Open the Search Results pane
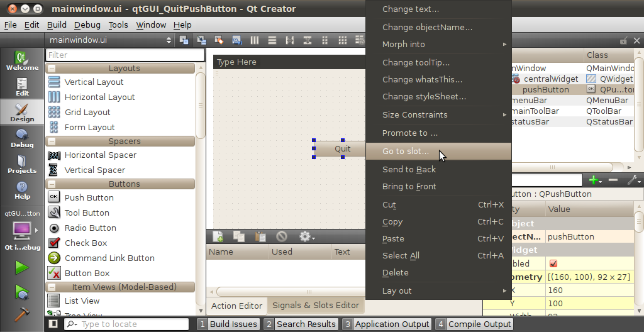This screenshot has height=332, width=644. (301, 324)
